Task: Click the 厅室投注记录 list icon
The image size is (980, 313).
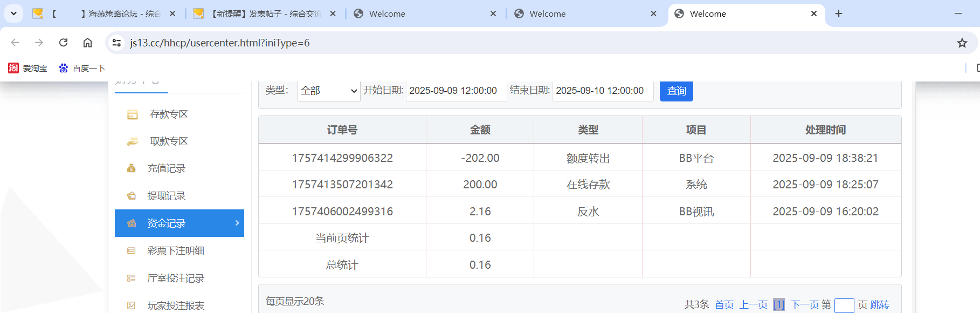Action: [131, 278]
